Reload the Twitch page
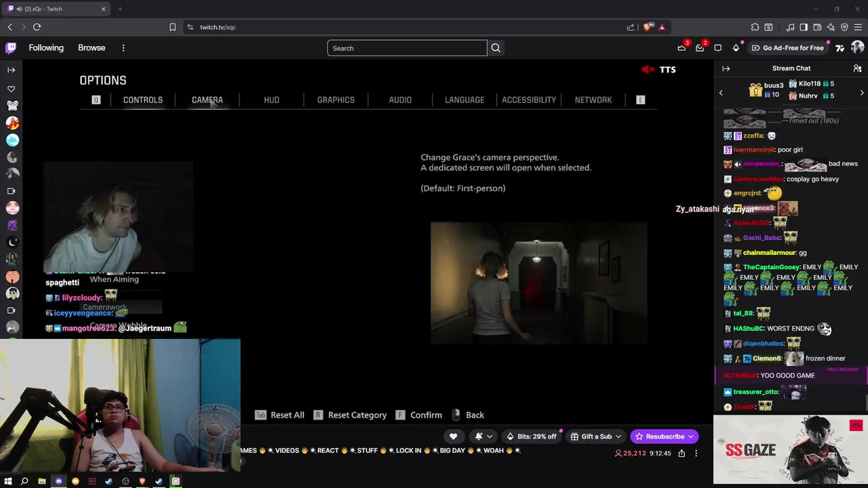Image resolution: width=868 pixels, height=488 pixels. click(x=37, y=27)
